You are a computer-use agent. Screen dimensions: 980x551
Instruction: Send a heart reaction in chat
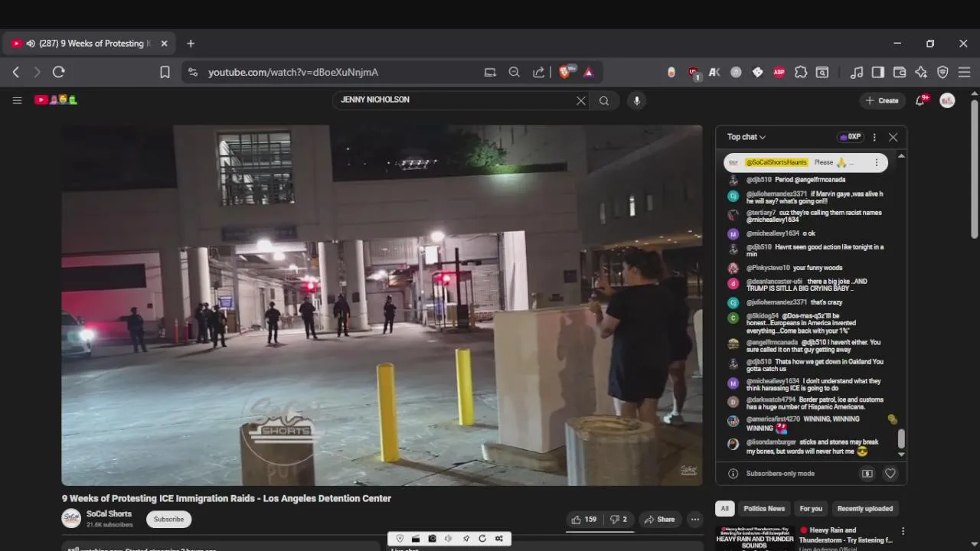tap(890, 474)
